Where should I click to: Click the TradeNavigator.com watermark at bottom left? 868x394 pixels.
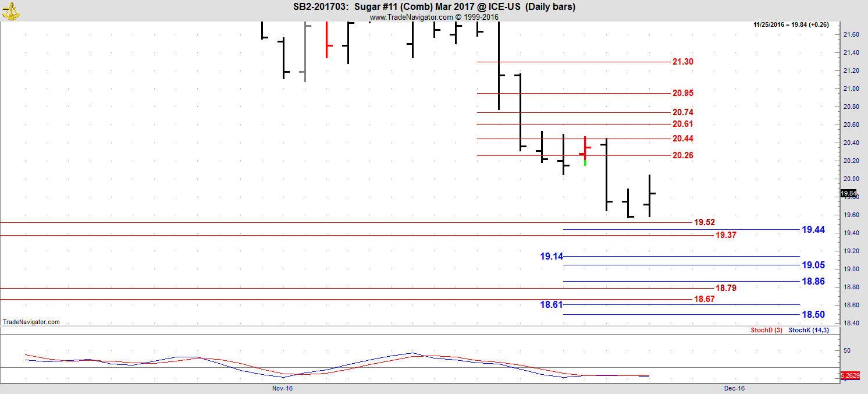pyautogui.click(x=31, y=322)
